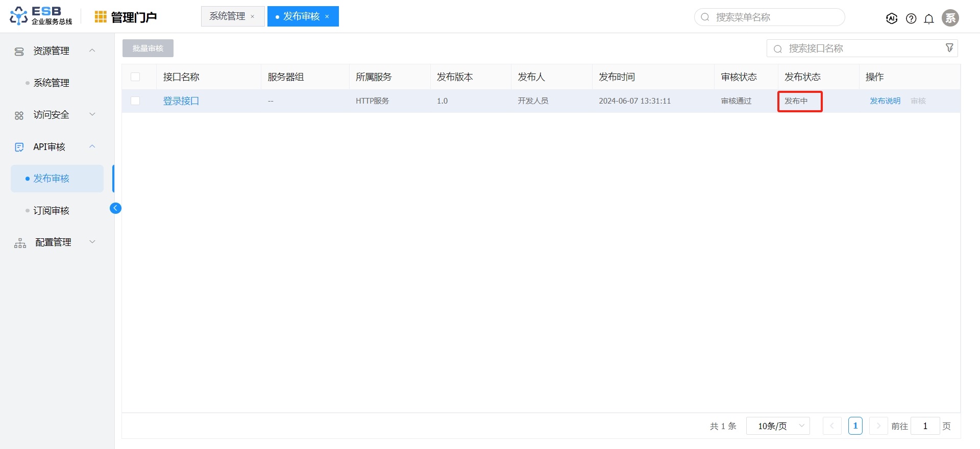
Task: Open the management portal grid icon
Action: (101, 17)
